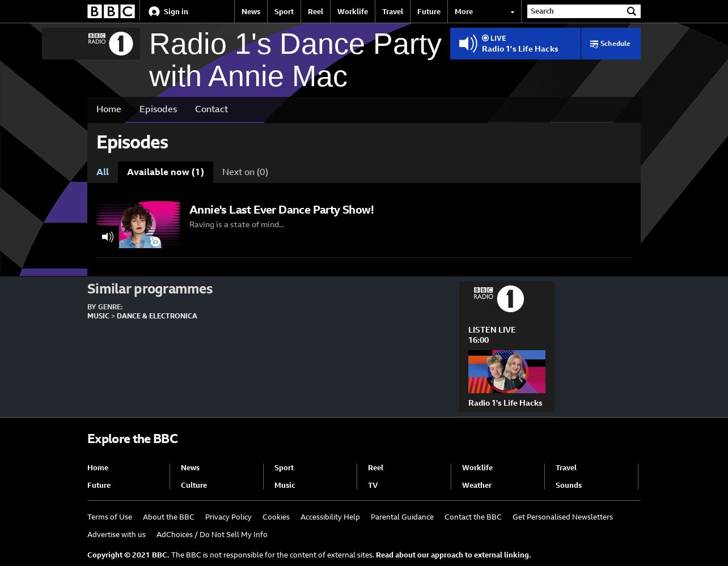Click Life Hacks presenters thumbnail
This screenshot has width=728, height=566.
pos(507,372)
